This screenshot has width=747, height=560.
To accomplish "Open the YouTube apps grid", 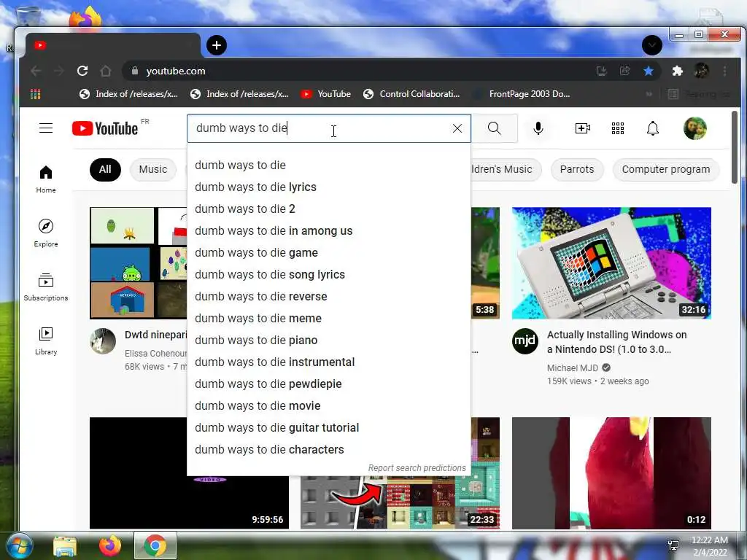I will 618,128.
